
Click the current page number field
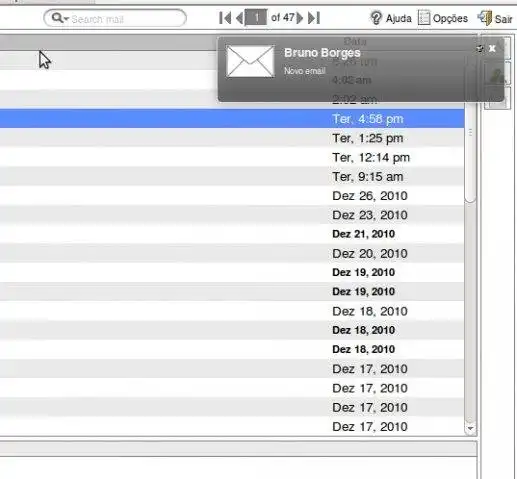click(x=256, y=17)
